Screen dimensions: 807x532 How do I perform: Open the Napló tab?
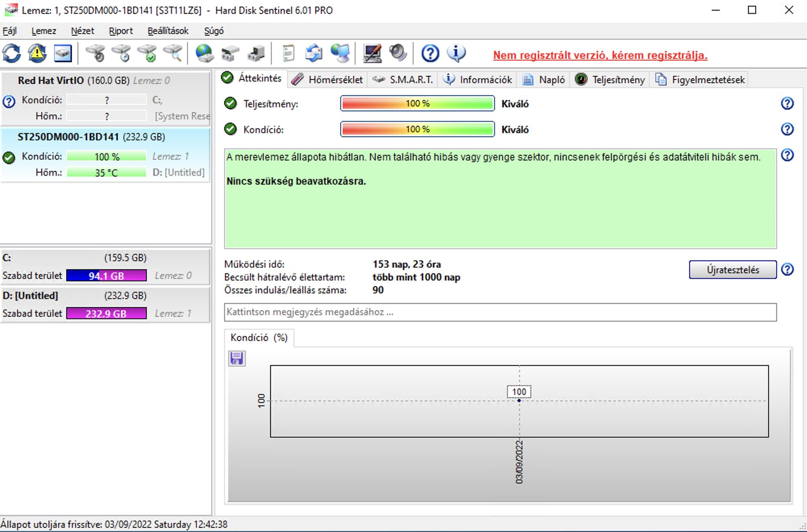(544, 80)
